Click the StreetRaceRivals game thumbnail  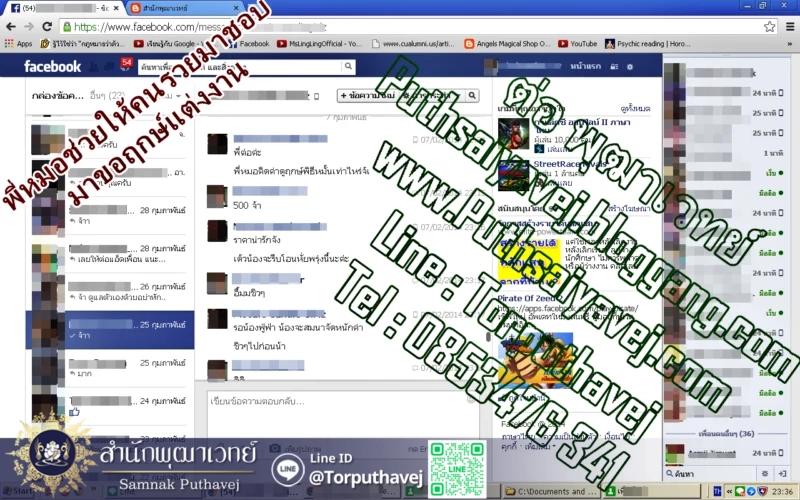[x=514, y=175]
